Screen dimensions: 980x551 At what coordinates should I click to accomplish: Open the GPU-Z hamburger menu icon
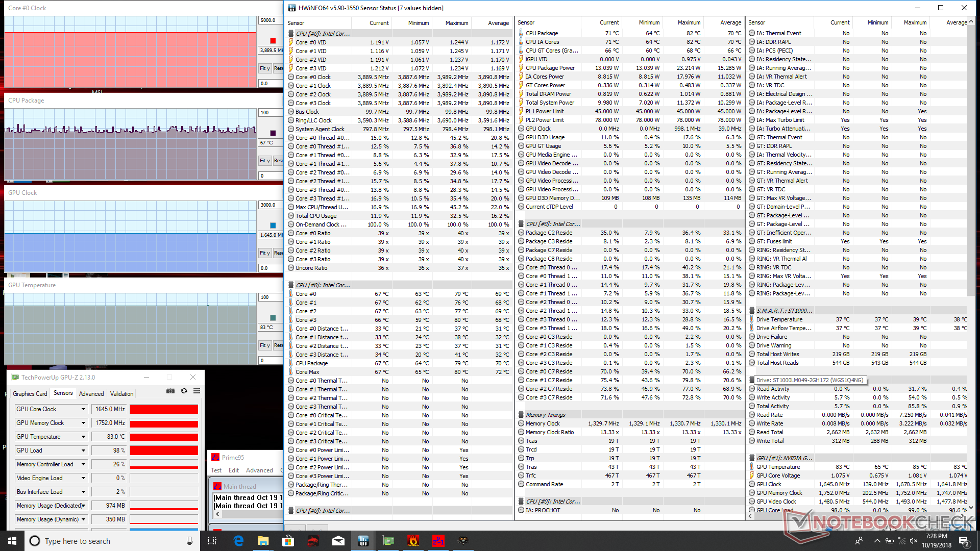coord(197,391)
